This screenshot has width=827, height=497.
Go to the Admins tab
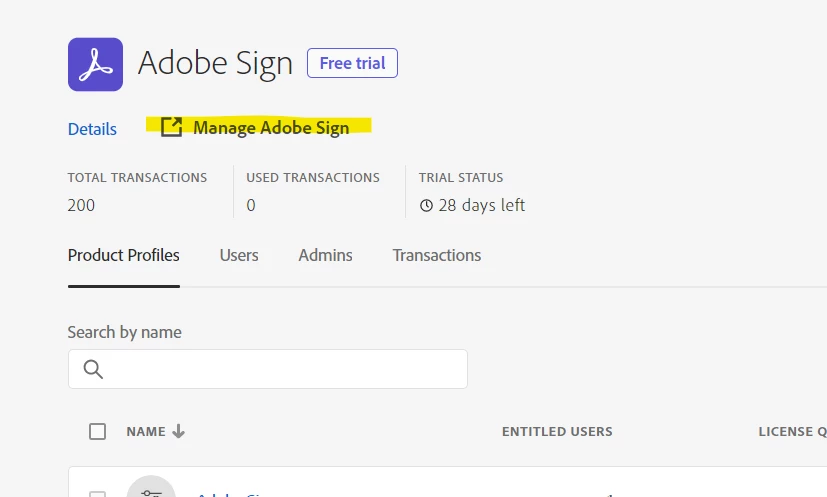pos(325,255)
